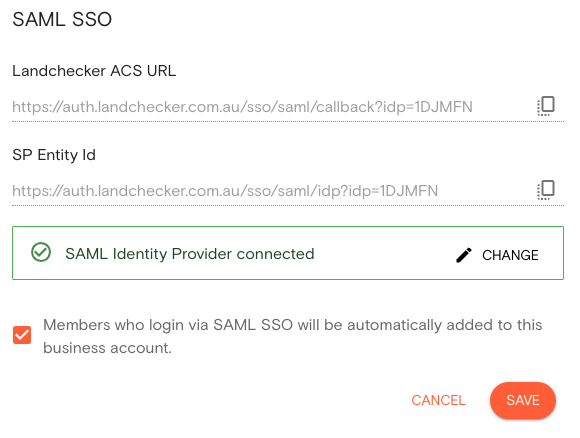The image size is (580, 438).
Task: Uncheck the auto-add SAML members checkbox
Action: point(22,335)
